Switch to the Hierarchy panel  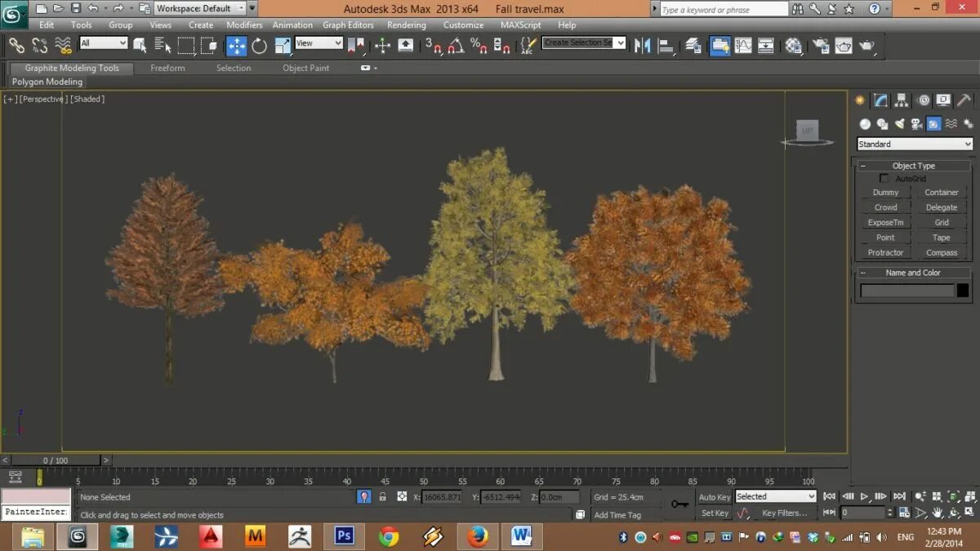(902, 100)
